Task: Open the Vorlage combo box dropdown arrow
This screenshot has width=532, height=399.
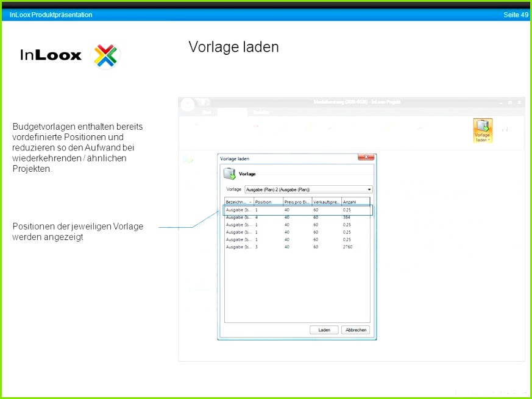Action: [x=369, y=189]
